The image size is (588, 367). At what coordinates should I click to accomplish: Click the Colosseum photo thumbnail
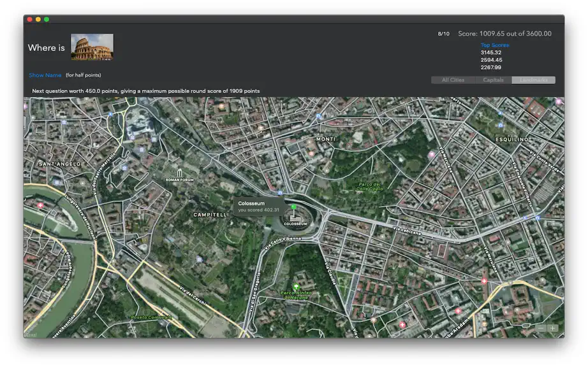(92, 47)
